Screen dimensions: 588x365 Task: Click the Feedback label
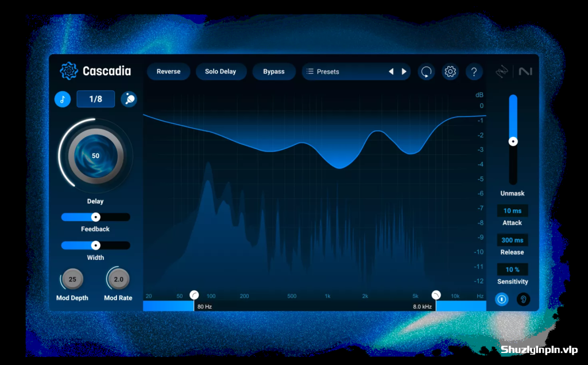pyautogui.click(x=95, y=229)
